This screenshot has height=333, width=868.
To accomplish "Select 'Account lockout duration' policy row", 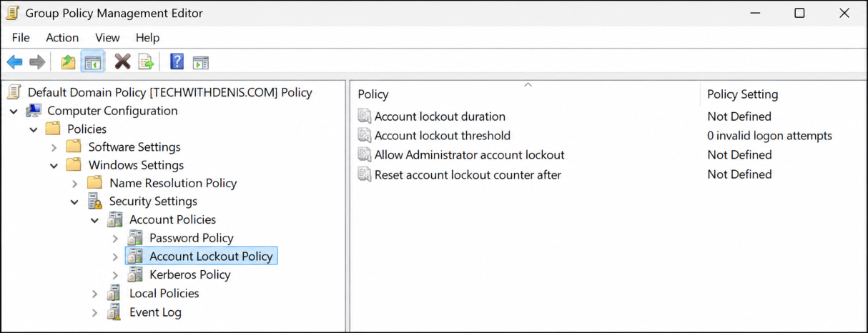I will 440,116.
